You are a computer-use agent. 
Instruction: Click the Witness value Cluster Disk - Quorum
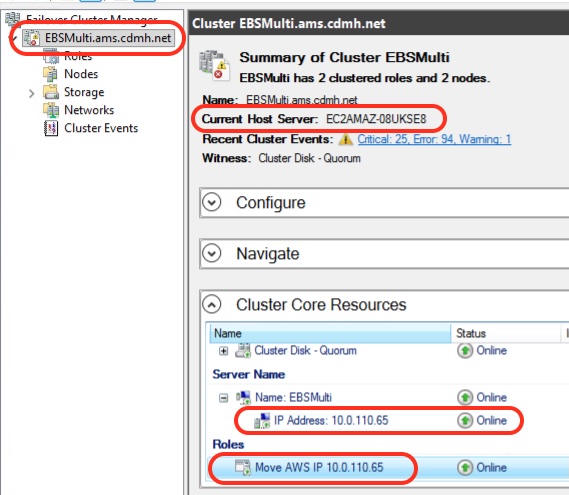[x=309, y=158]
